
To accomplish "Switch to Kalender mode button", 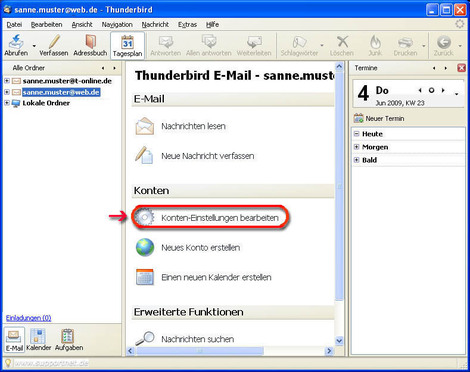I will (38, 340).
